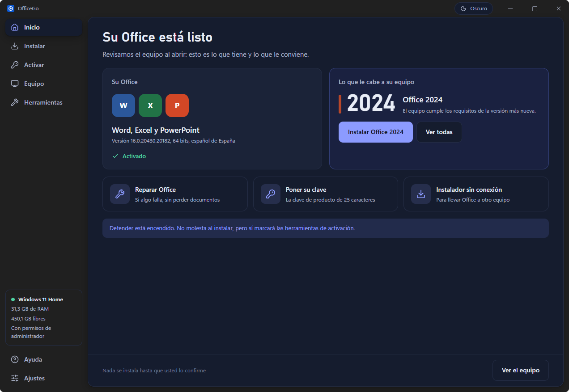This screenshot has width=569, height=392.
Task: Click the wrench icon on Reparar Office card
Action: tap(120, 194)
